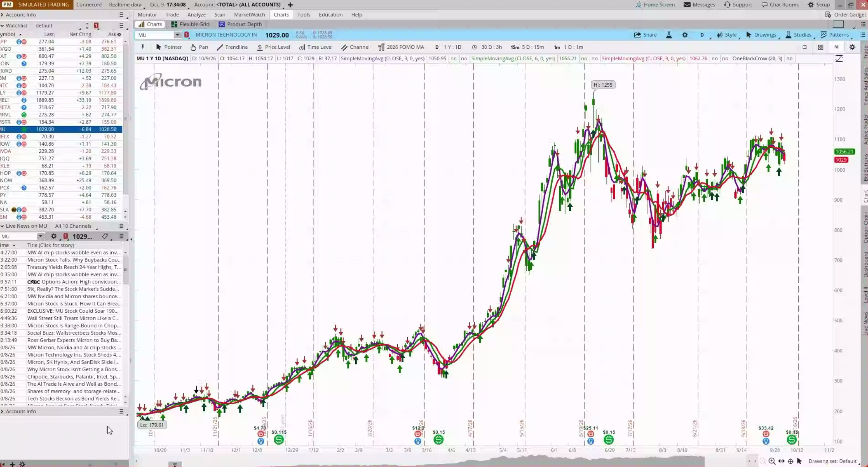
Task: Open the flask thinkScript editor icon
Action: 669,35
